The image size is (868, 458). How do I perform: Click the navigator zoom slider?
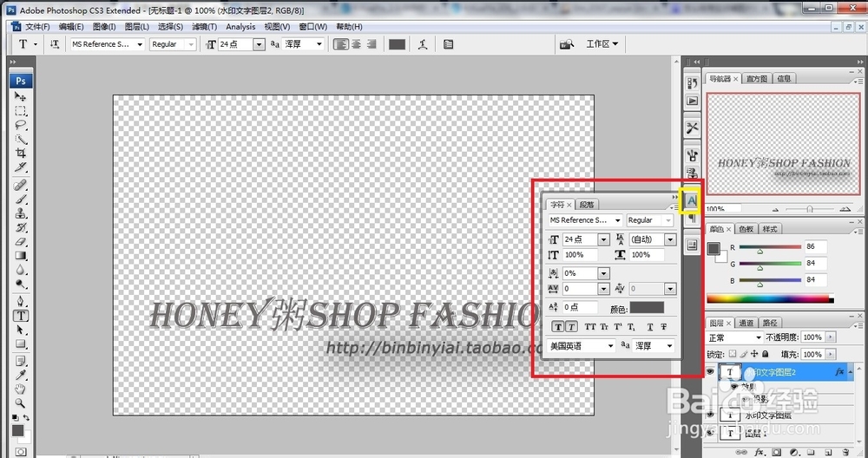point(809,208)
